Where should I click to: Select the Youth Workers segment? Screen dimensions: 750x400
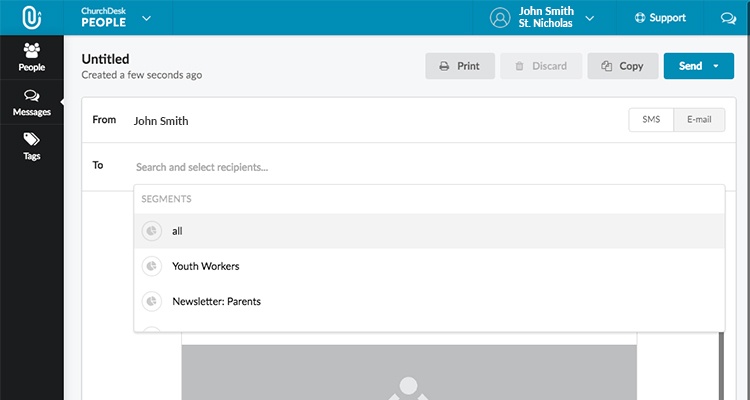point(429,266)
